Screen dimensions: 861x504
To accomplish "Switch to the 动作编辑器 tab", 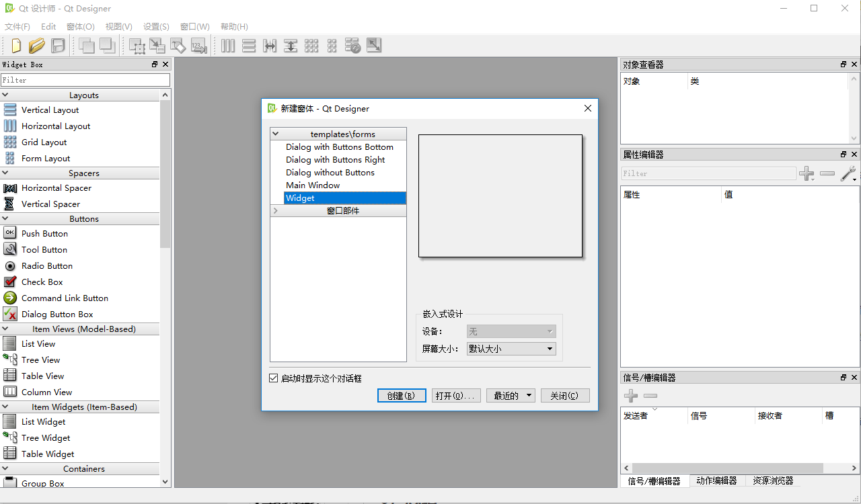I will [716, 480].
